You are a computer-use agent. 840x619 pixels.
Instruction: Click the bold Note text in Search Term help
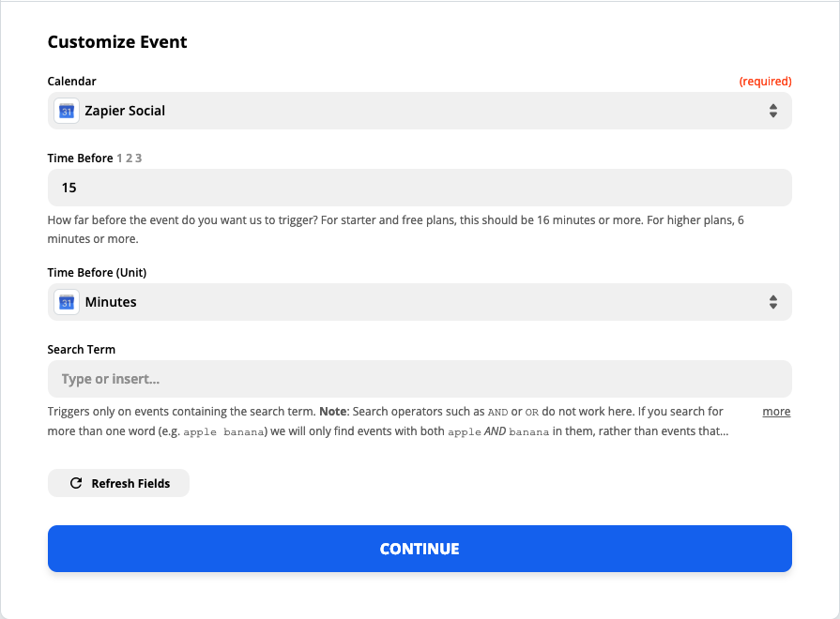click(x=332, y=411)
